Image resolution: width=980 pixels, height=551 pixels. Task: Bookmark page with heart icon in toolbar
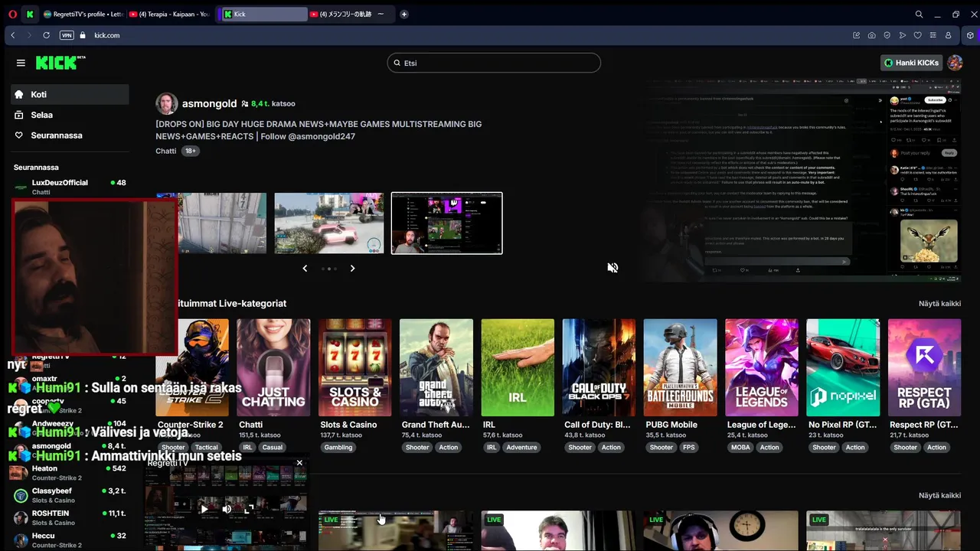917,35
